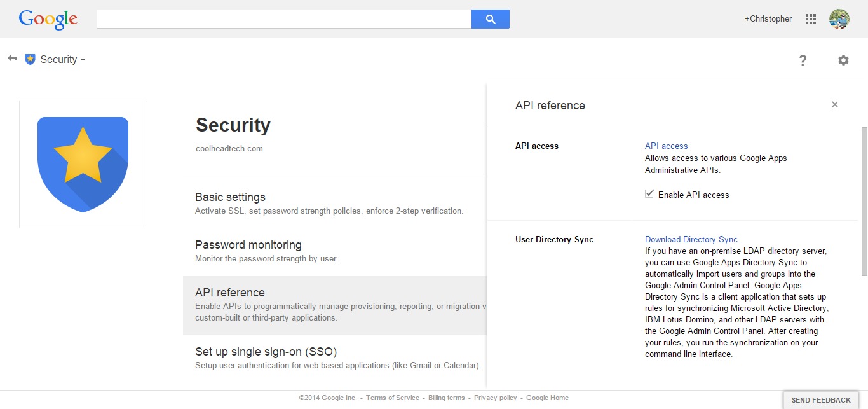Click the blue search magnifier button
This screenshot has width=868, height=409.
click(491, 19)
